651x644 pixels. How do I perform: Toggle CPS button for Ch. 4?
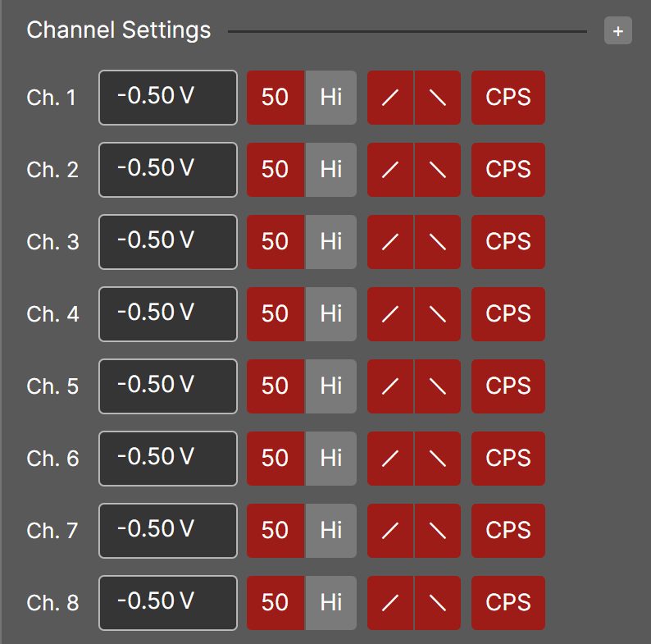508,314
